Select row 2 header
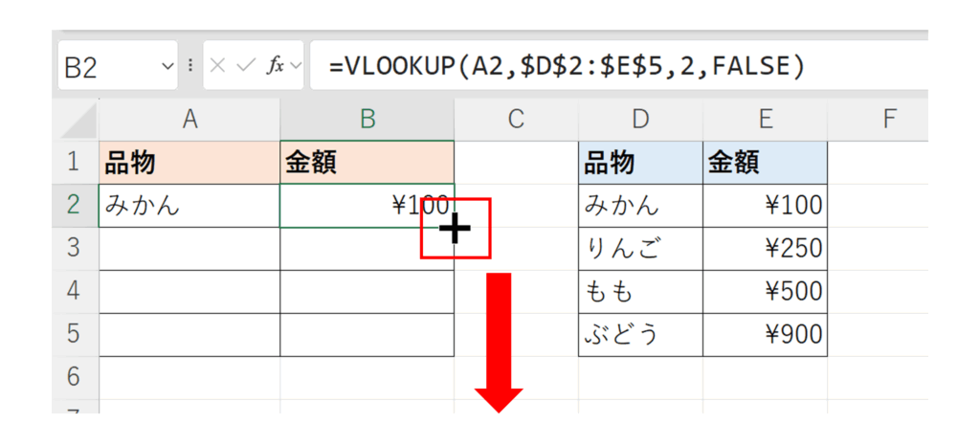 75,206
